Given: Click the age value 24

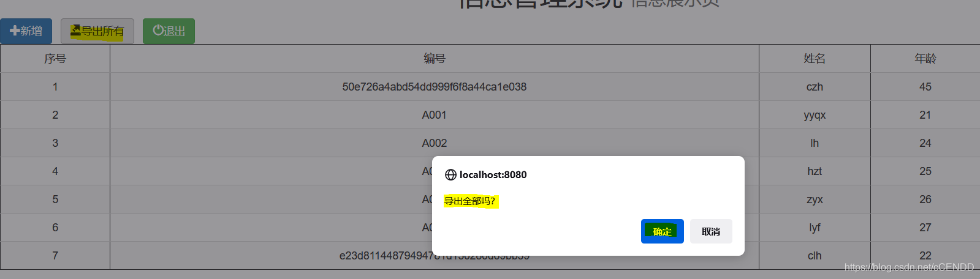Looking at the screenshot, I should [925, 143].
